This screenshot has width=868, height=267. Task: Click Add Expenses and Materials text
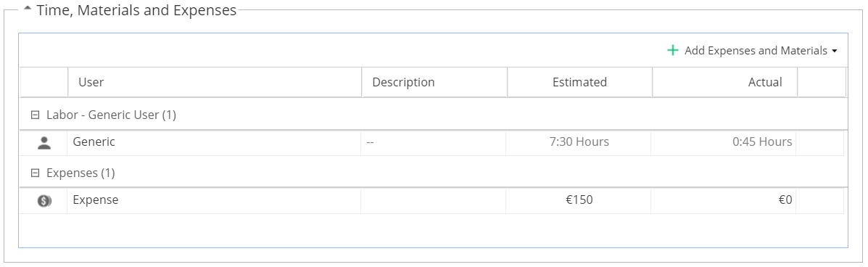coord(756,50)
